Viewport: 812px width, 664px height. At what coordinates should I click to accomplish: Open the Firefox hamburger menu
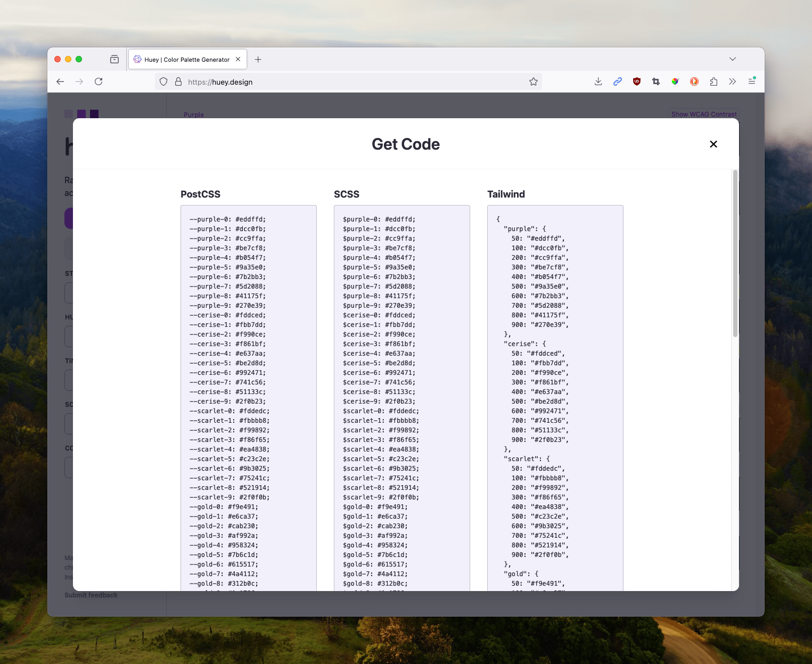tap(752, 81)
